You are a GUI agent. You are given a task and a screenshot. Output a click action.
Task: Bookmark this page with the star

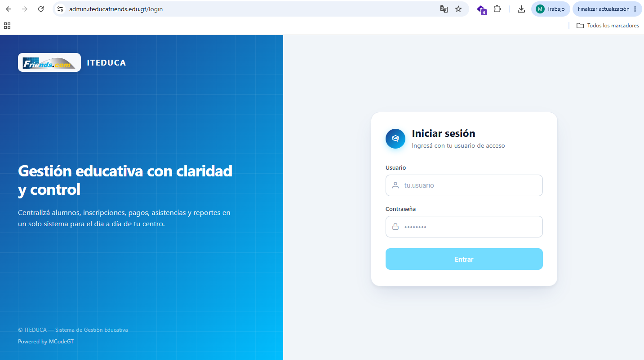pyautogui.click(x=458, y=9)
